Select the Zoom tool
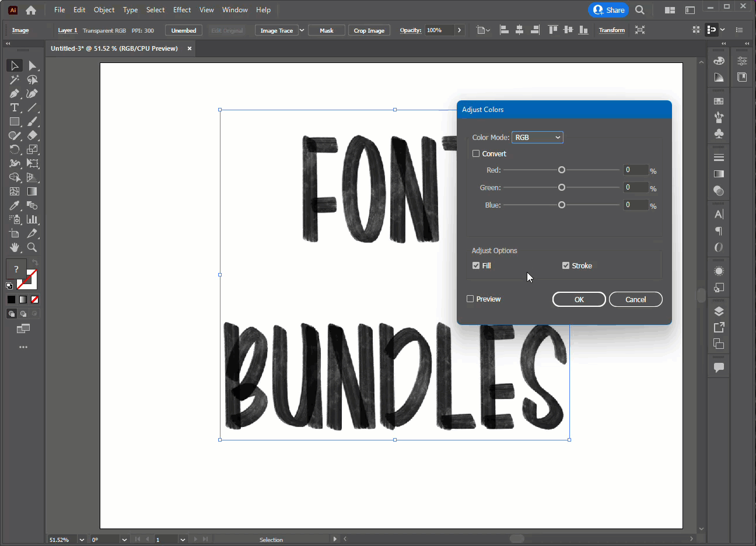 (32, 247)
